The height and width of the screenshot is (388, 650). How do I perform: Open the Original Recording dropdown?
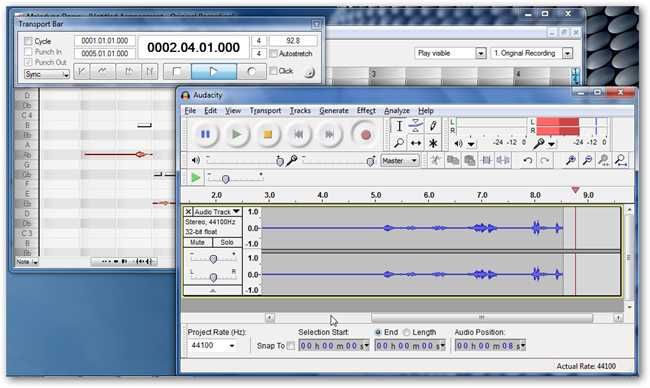532,53
